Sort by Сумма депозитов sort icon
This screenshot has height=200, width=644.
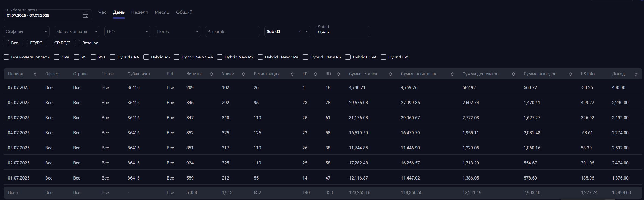(x=513, y=74)
